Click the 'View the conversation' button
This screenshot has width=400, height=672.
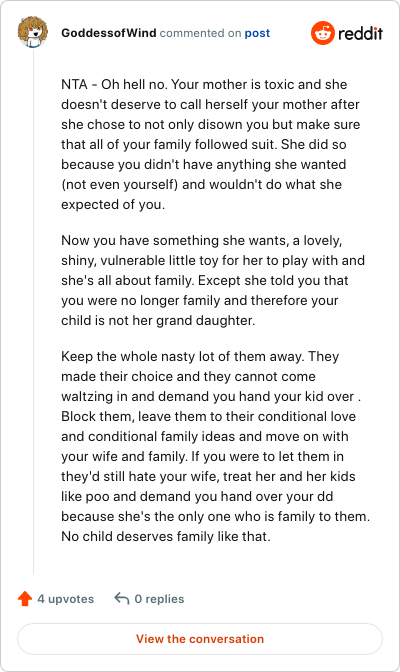click(200, 639)
